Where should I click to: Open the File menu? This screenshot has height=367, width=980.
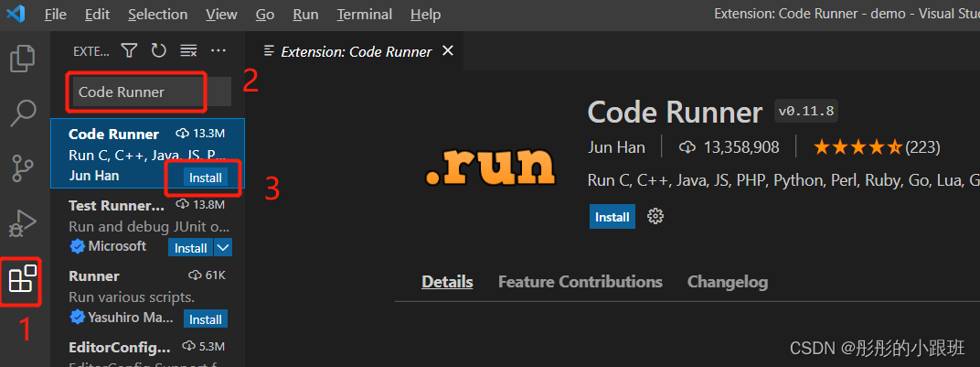(56, 14)
